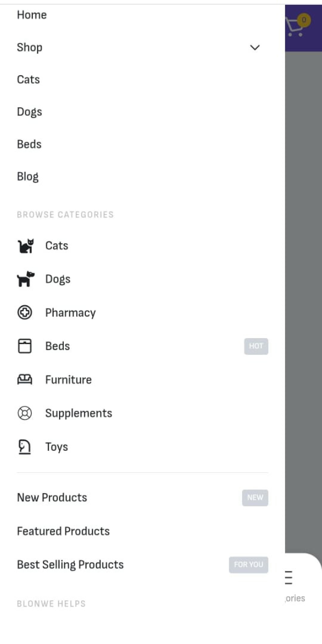Select Cats in the top menu
Viewport: 322px width, 644px height.
pos(28,79)
